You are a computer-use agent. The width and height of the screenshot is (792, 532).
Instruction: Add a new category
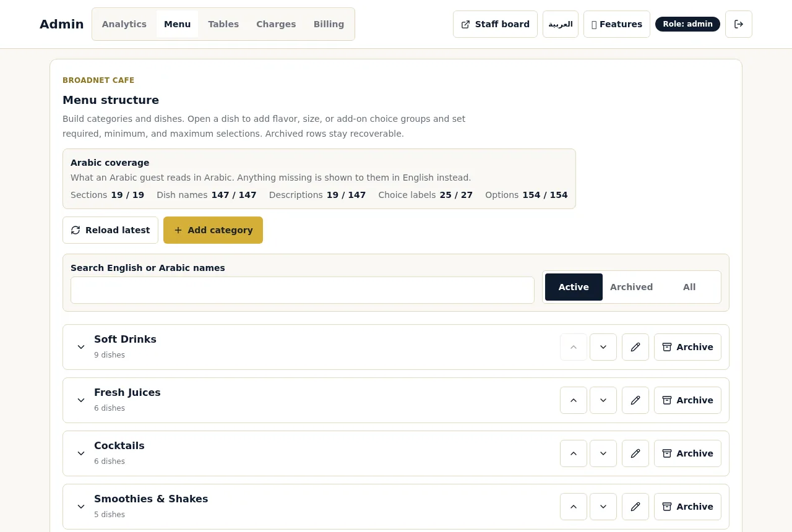pos(213,230)
